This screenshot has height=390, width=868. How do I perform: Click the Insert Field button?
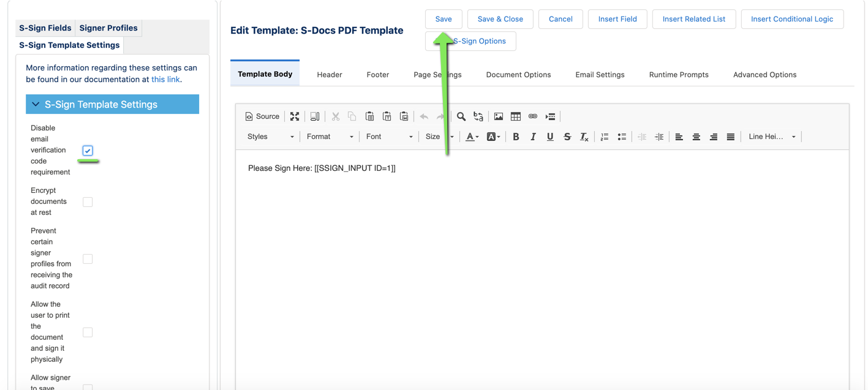617,19
